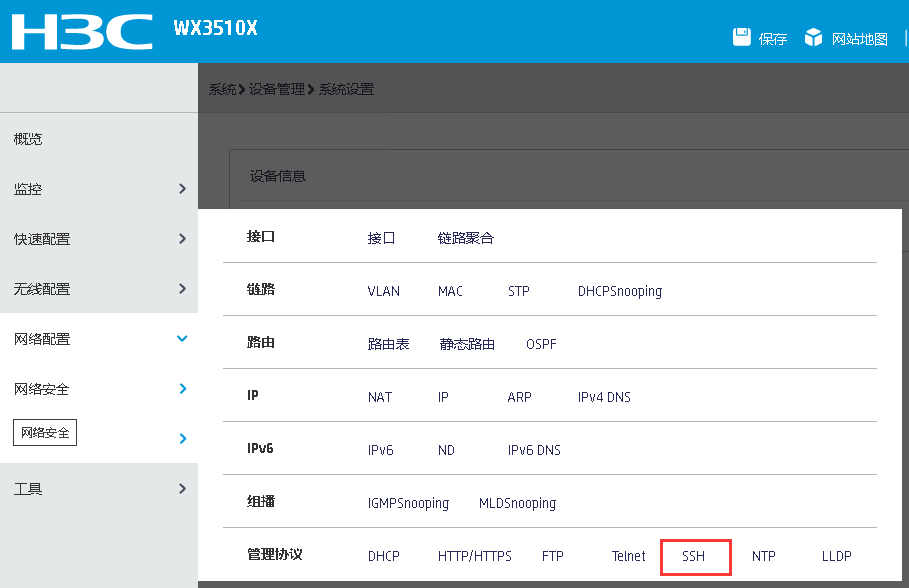Select 监控 in the sidebar
909x588 pixels.
(x=28, y=189)
